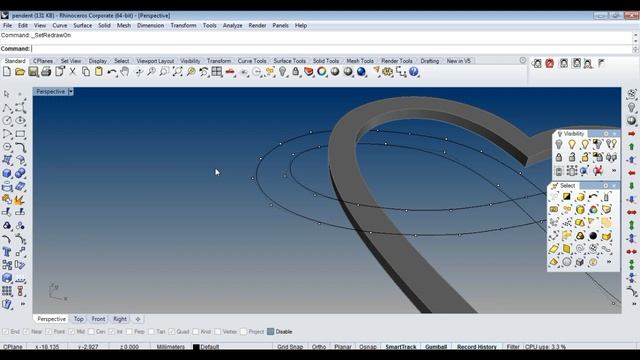Switch to the Top viewport tab
This screenshot has width=640, height=360.
point(79,319)
